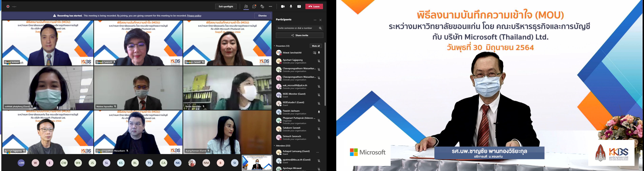Image resolution: width=644 pixels, height=171 pixels.
Task: Expand the +319 overflow participants bubble
Action: coord(21,163)
